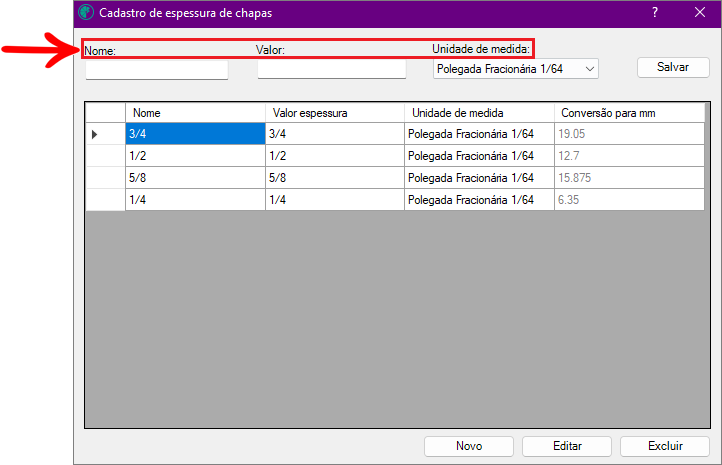Select Nome cell 5/8
This screenshot has width=722, height=465.
(x=195, y=178)
